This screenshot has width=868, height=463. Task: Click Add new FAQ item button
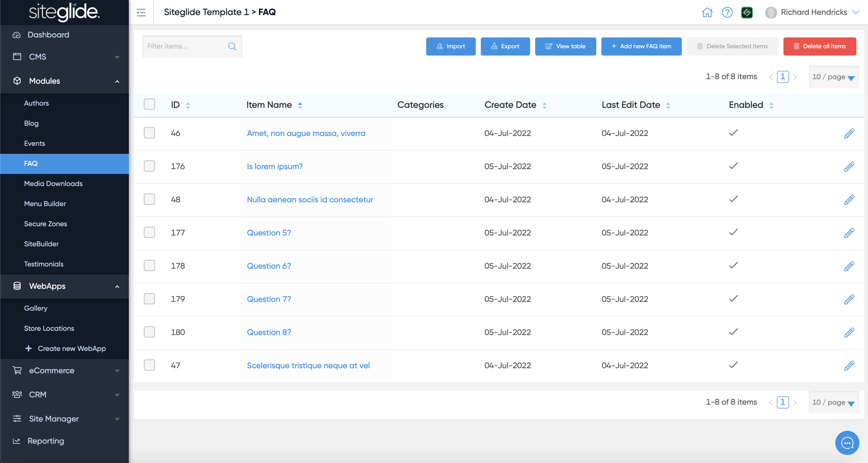(x=641, y=47)
